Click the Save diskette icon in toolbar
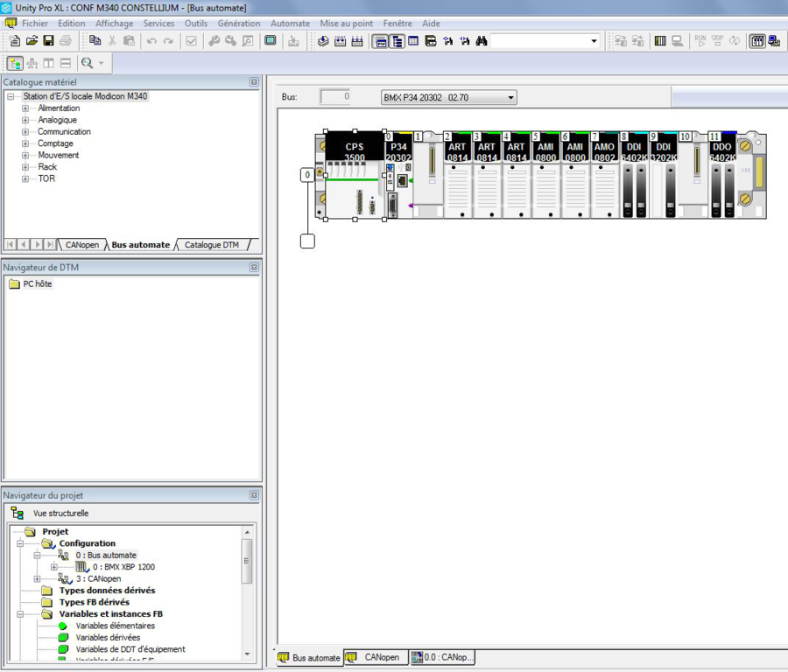This screenshot has width=788, height=672. [x=48, y=41]
